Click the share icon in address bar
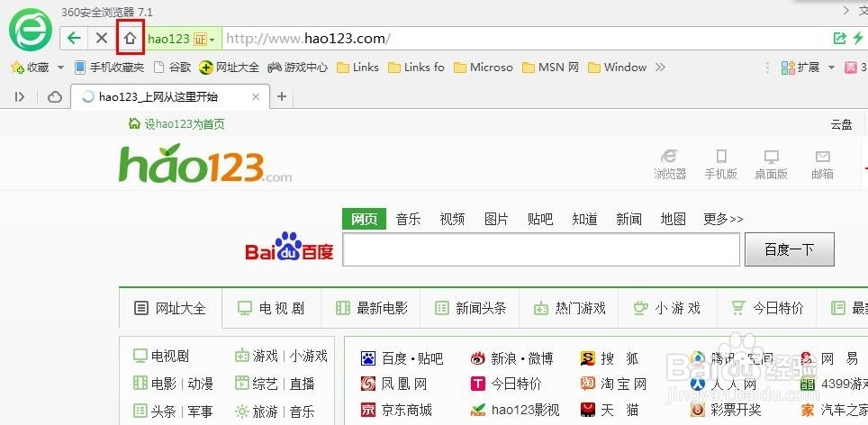Viewport: 868px width, 425px height. point(839,38)
